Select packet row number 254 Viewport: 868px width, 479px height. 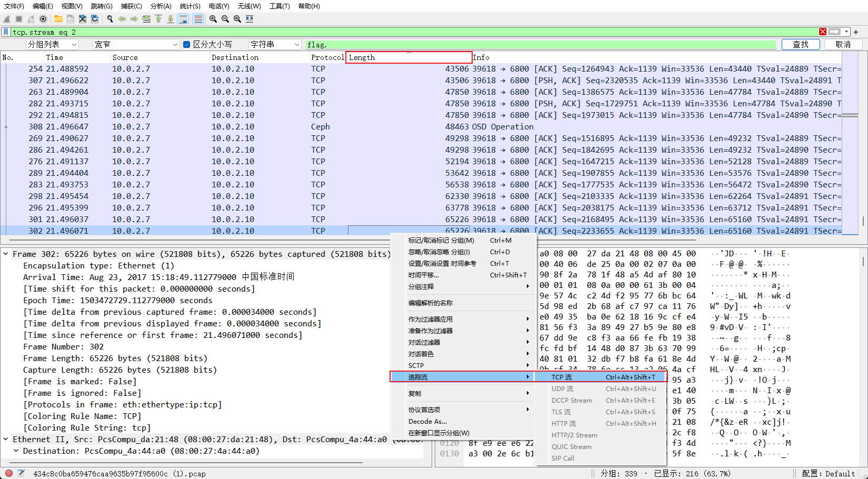(421, 69)
